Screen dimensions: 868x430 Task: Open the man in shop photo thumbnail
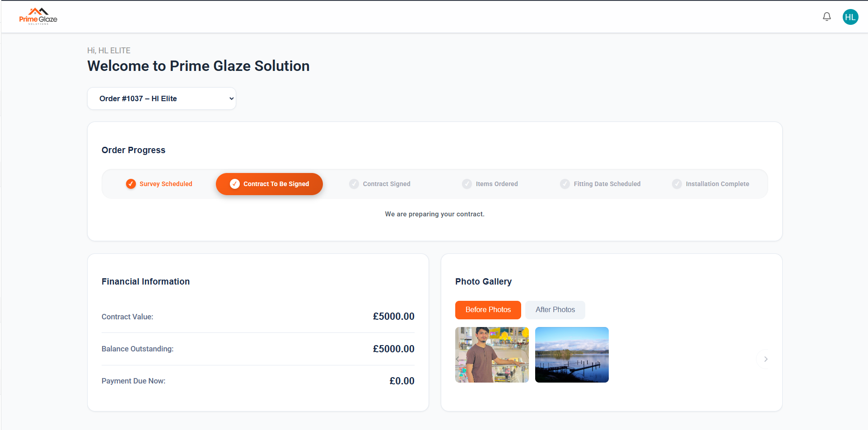tap(492, 355)
